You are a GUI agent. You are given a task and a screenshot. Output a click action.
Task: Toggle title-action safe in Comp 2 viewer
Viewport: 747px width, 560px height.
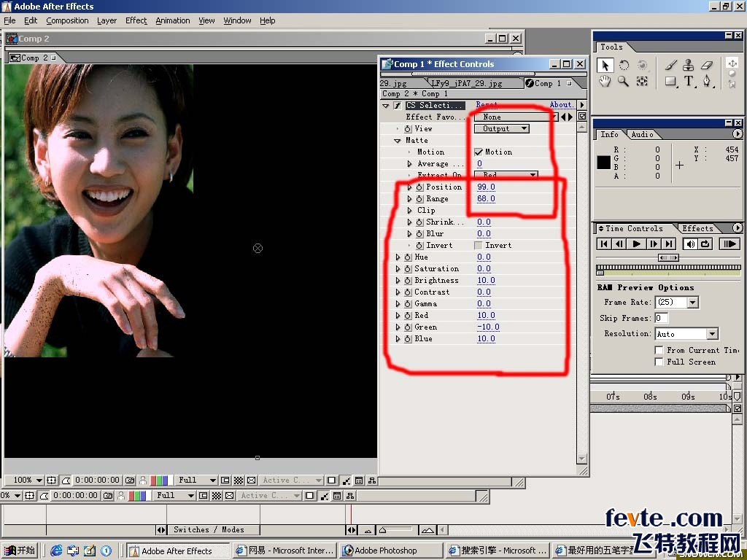(52, 481)
